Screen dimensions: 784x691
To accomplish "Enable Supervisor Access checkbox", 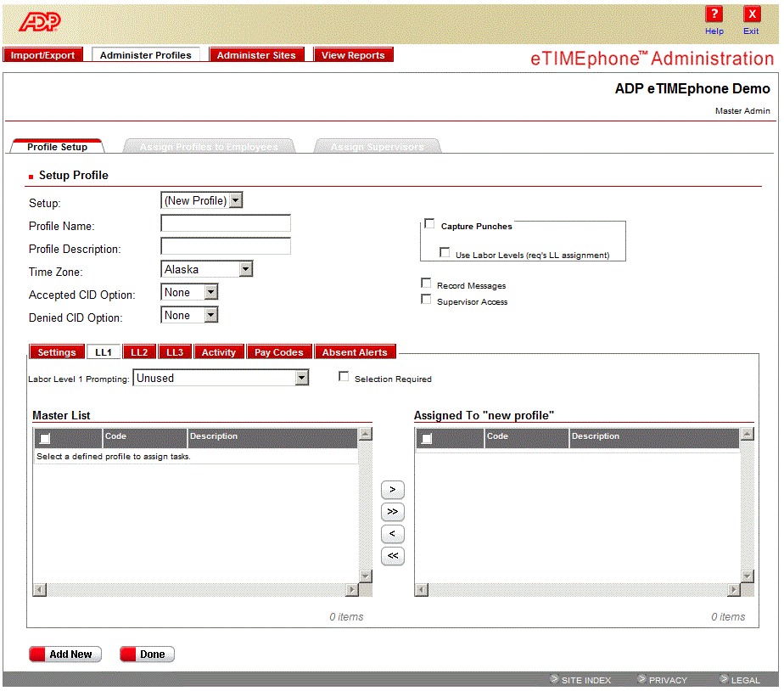I will pyautogui.click(x=426, y=299).
